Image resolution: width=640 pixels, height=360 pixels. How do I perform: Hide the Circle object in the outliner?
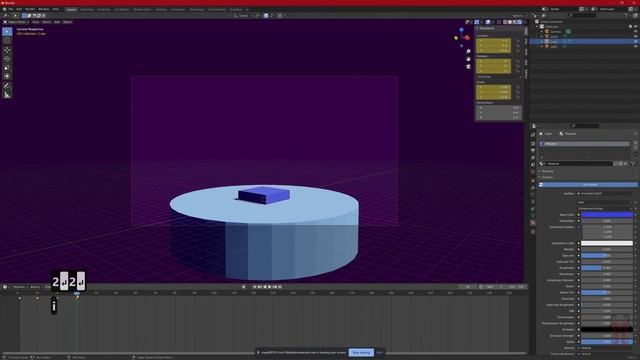(636, 36)
